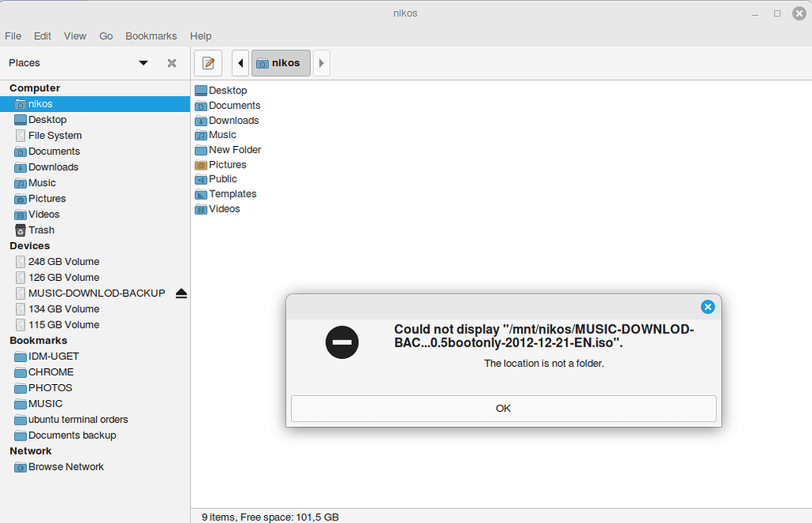Click the nikos path bar button

281,63
